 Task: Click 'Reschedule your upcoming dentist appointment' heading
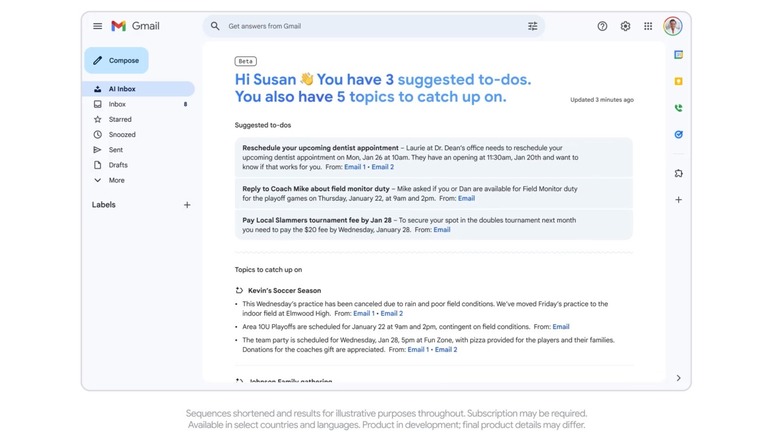coord(320,148)
